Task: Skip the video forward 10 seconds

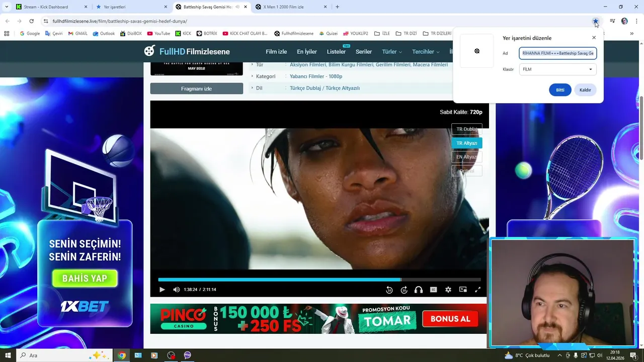Action: [x=404, y=290]
